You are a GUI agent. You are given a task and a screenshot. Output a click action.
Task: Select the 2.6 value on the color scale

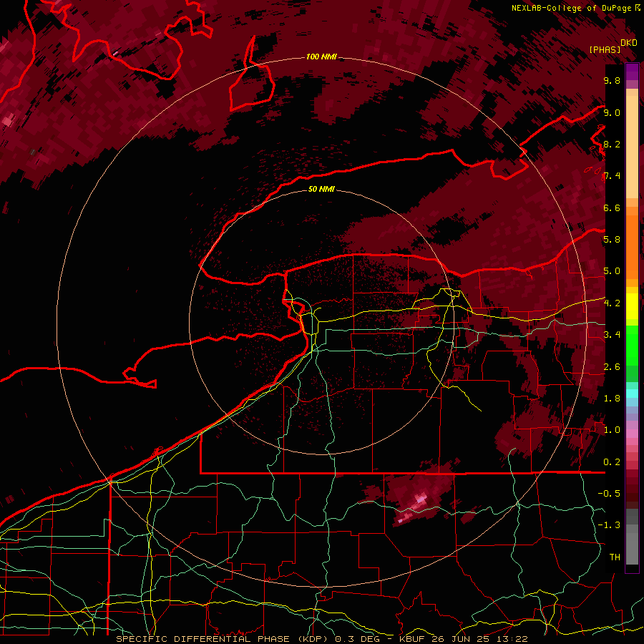point(612,367)
